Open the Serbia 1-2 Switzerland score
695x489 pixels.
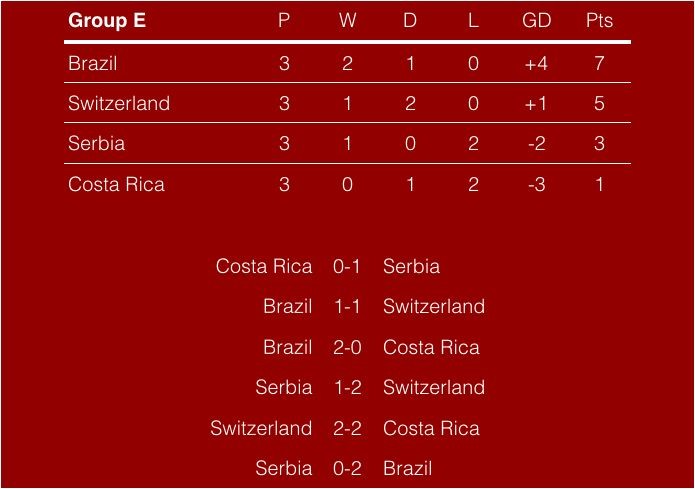point(347,387)
